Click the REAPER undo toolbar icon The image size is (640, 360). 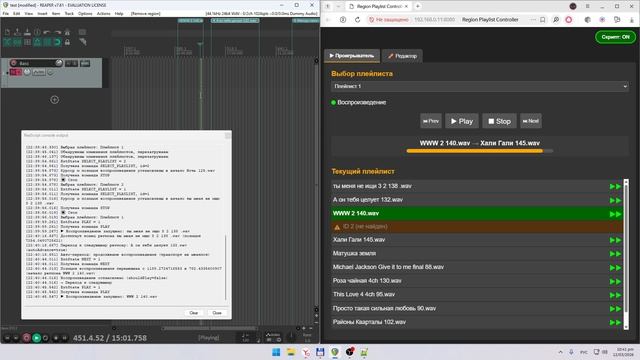pyautogui.click(x=47, y=32)
